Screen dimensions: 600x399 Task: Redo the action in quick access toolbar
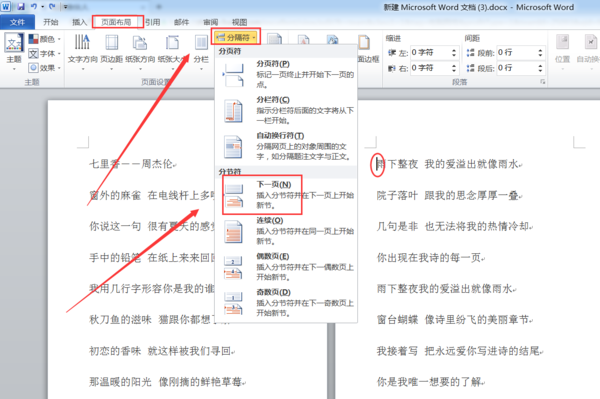click(52, 6)
